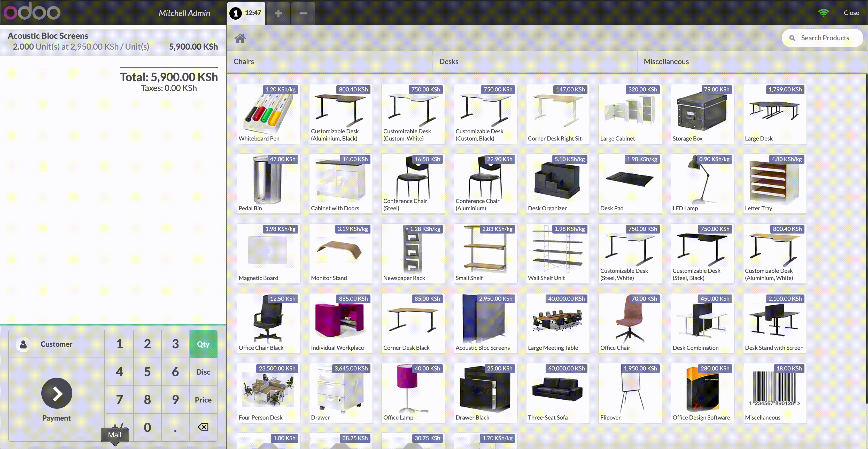
Task: Add Monitor Stand product
Action: (341, 253)
